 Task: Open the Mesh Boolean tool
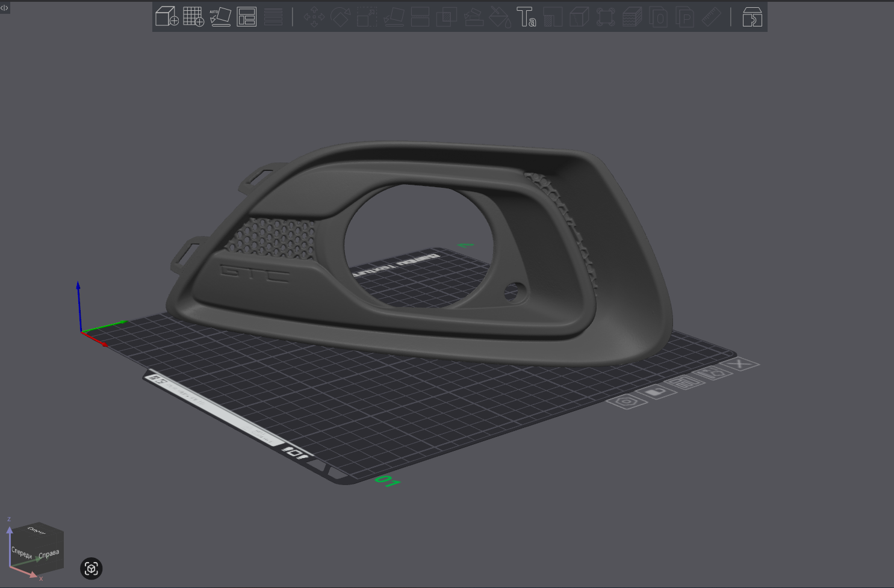pos(447,16)
